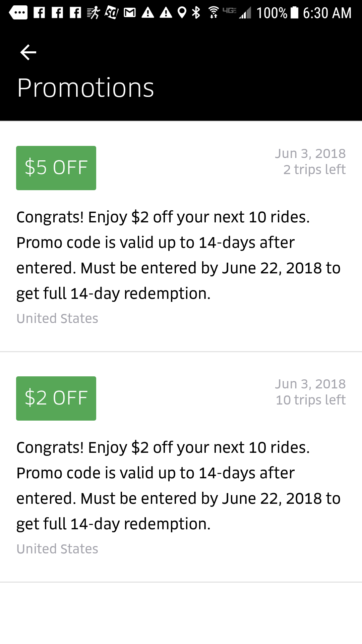Screen dimensions: 362x644
Task: Tap the first Facebook notification icon
Action: coord(39,13)
